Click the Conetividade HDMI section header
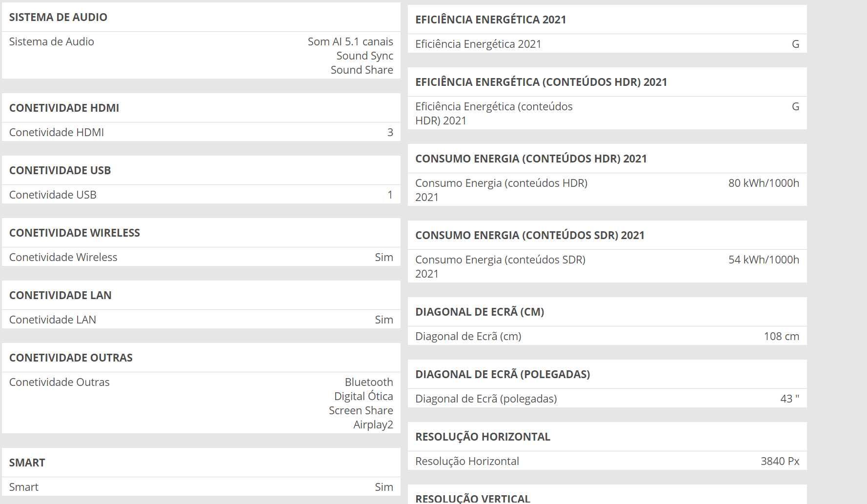 point(64,108)
